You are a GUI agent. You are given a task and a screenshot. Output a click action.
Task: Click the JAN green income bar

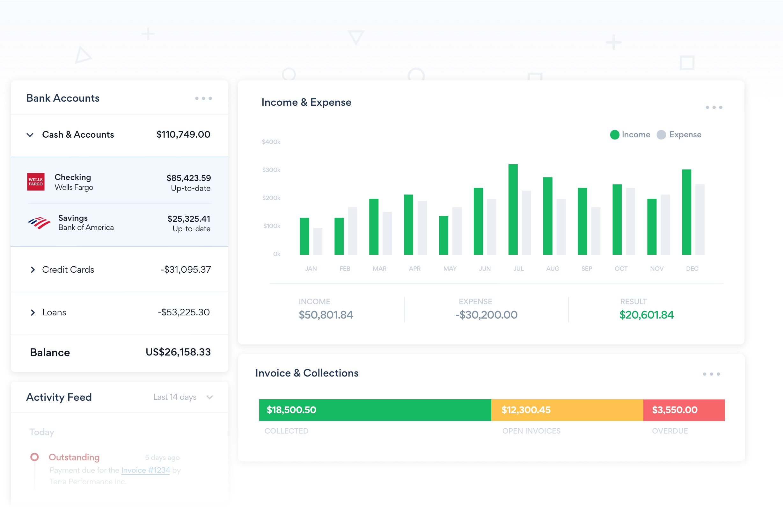[304, 236]
